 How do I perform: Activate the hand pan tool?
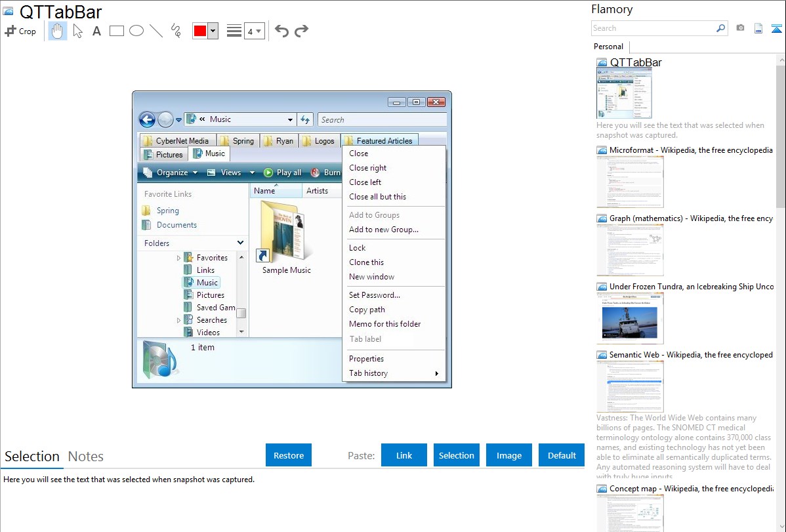57,31
